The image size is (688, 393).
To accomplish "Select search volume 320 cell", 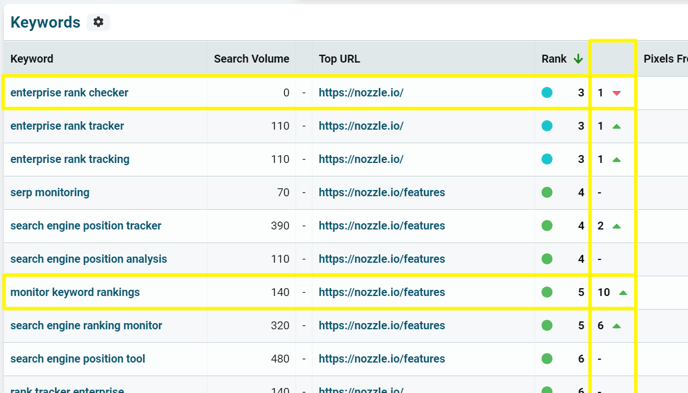I will (x=280, y=325).
